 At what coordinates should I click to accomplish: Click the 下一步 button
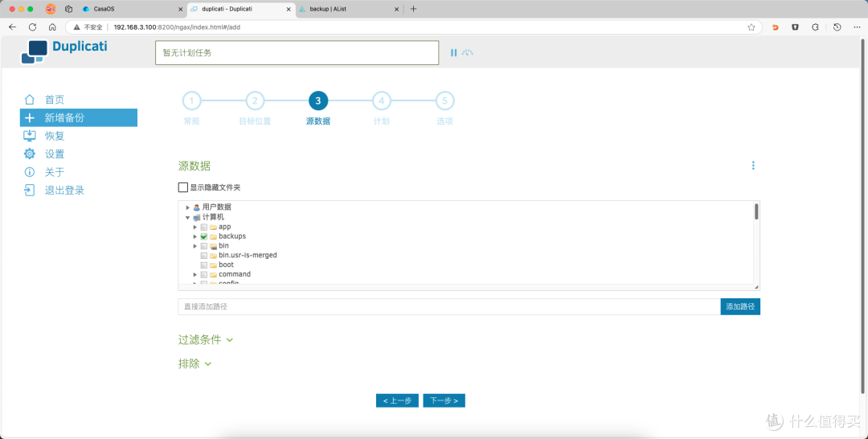(444, 400)
